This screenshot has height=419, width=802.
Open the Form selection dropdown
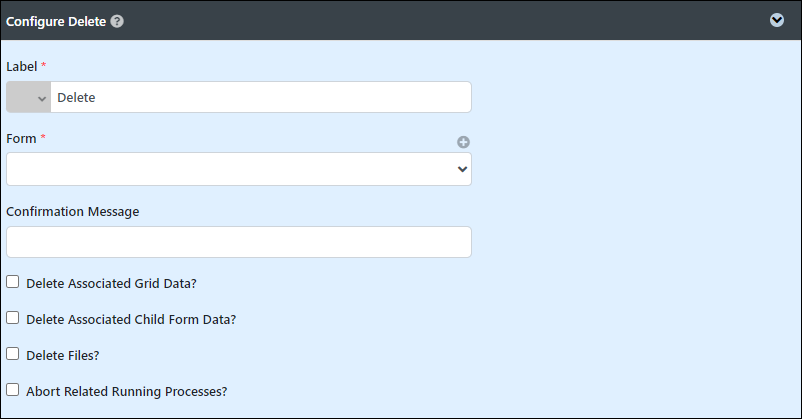tap(239, 169)
